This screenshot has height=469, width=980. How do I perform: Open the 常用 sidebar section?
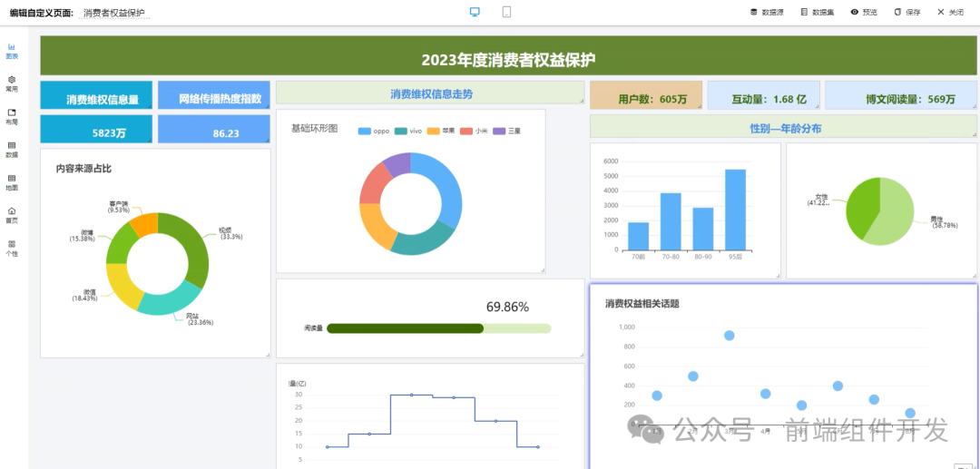(12, 83)
